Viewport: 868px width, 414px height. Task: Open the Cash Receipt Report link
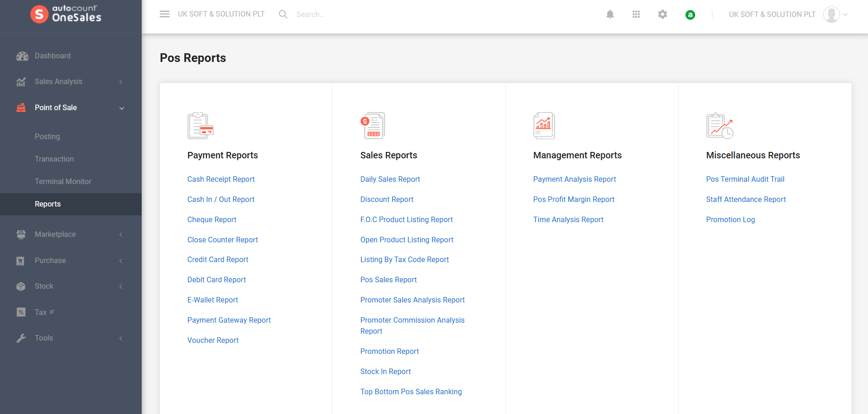[x=221, y=179]
